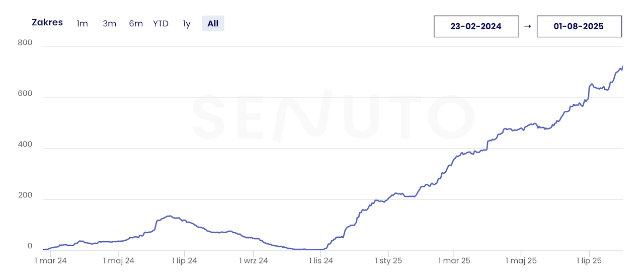Screen dimensions: 644x276
Task: Open the start date field 23-02-2024
Action: point(476,27)
